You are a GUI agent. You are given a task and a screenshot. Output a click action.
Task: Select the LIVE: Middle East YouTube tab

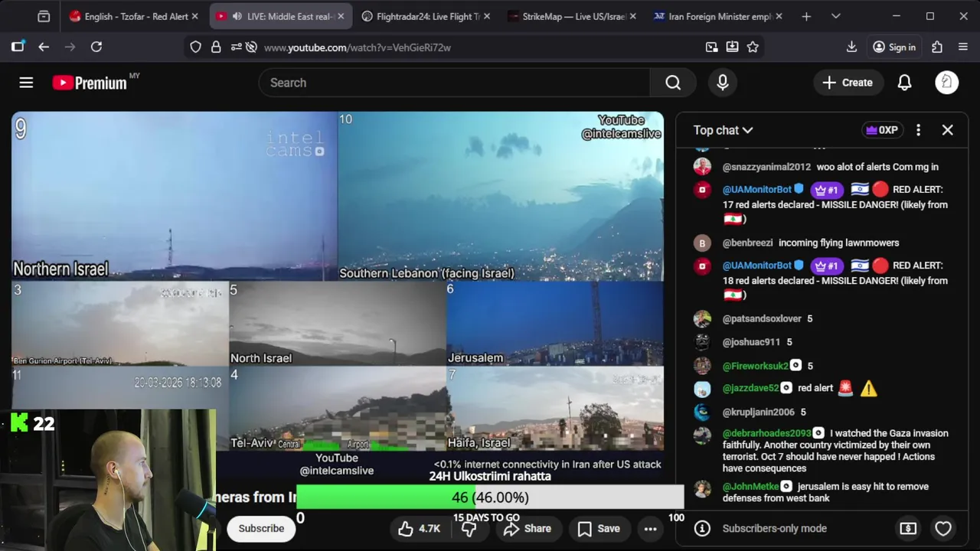point(279,16)
